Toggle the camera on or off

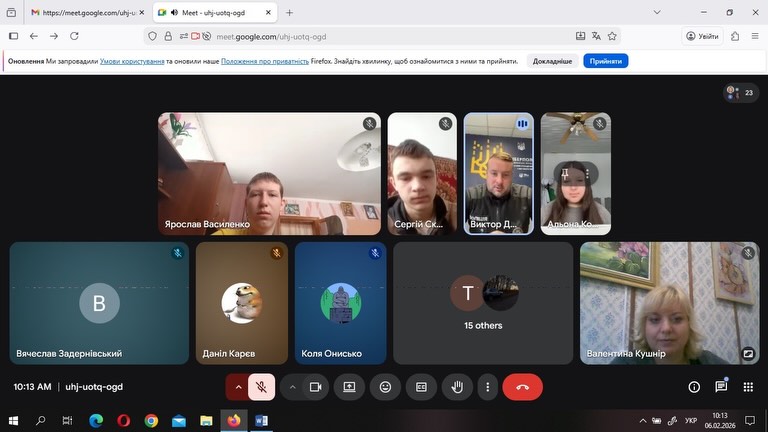(x=316, y=387)
